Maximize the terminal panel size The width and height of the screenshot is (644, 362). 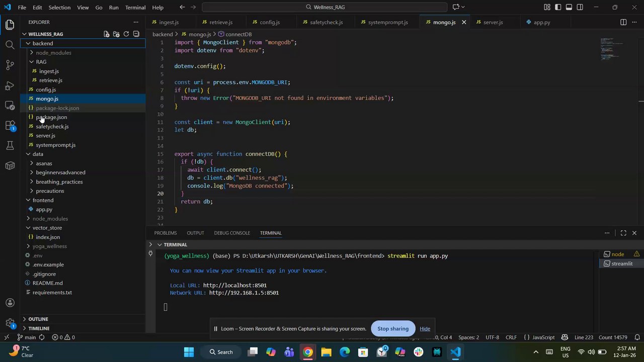623,233
